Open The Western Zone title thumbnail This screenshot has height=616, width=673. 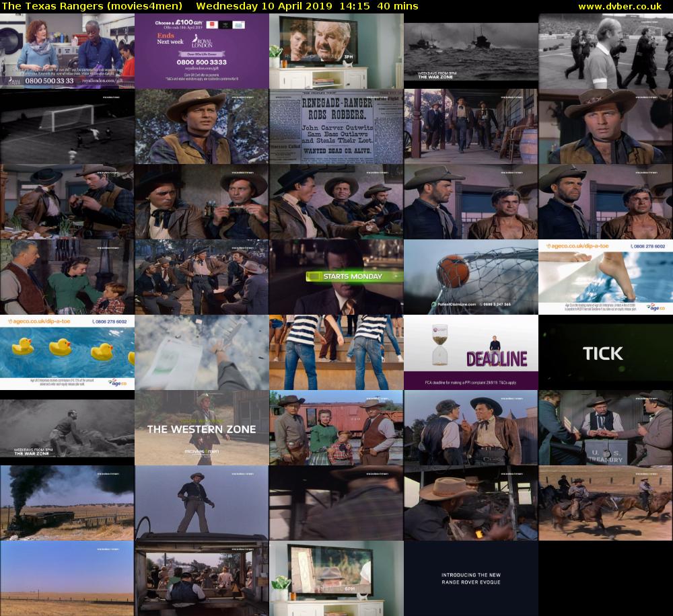(x=202, y=428)
